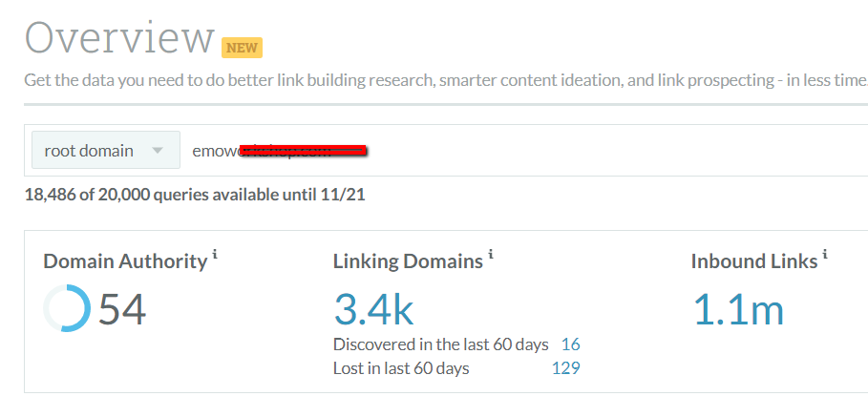Screen dimensions: 868x417
Task: Click the Overview page heading
Action: 119,38
